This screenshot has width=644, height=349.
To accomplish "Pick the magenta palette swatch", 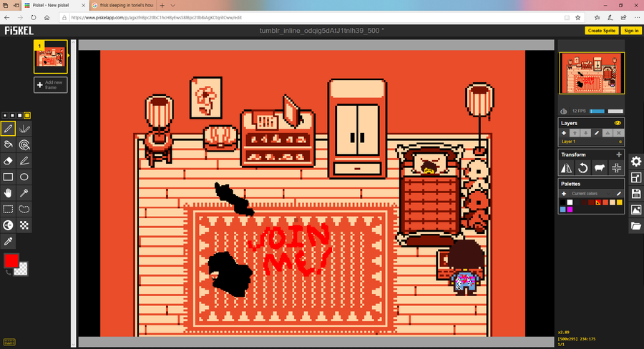I will click(570, 210).
